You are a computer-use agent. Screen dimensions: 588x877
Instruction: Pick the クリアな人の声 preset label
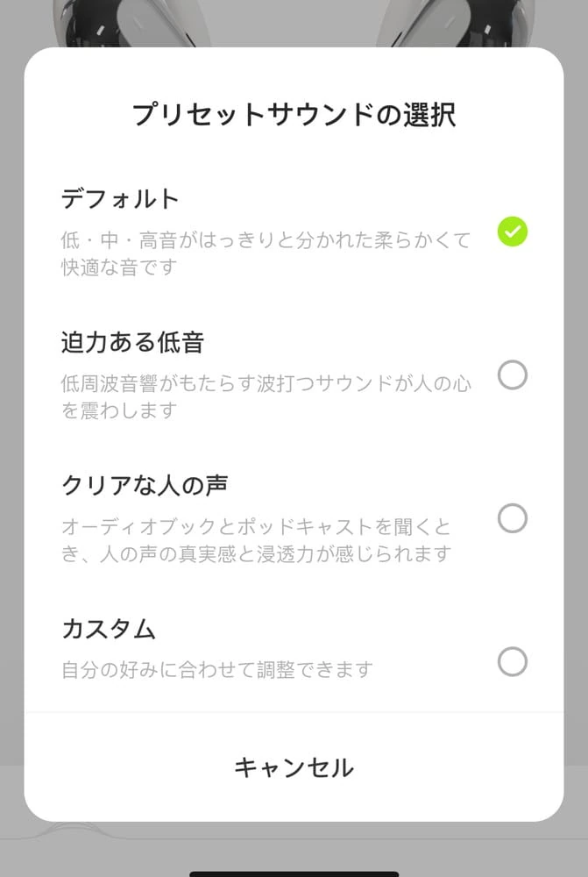145,484
